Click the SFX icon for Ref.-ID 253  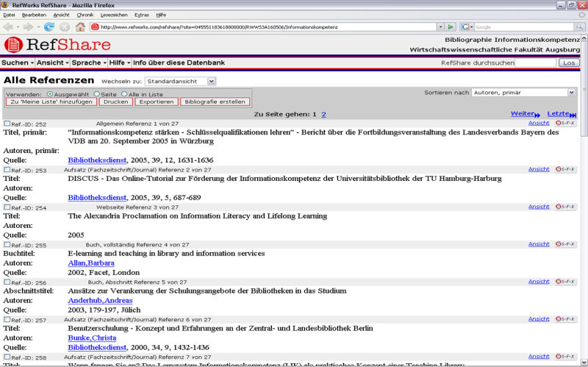564,169
